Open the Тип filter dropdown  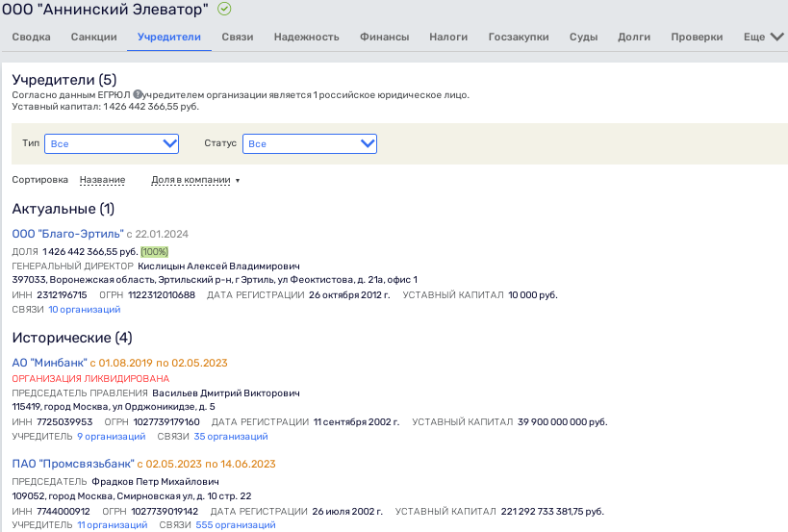click(112, 143)
